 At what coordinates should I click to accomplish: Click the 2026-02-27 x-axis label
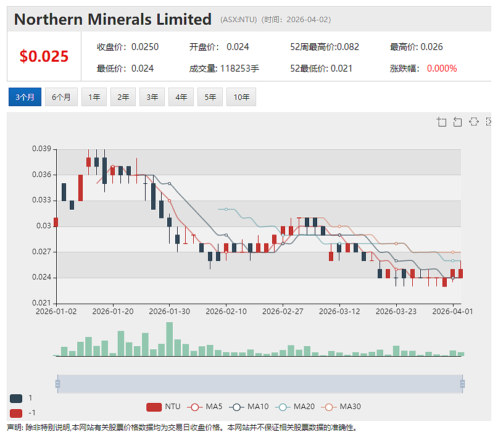(283, 312)
